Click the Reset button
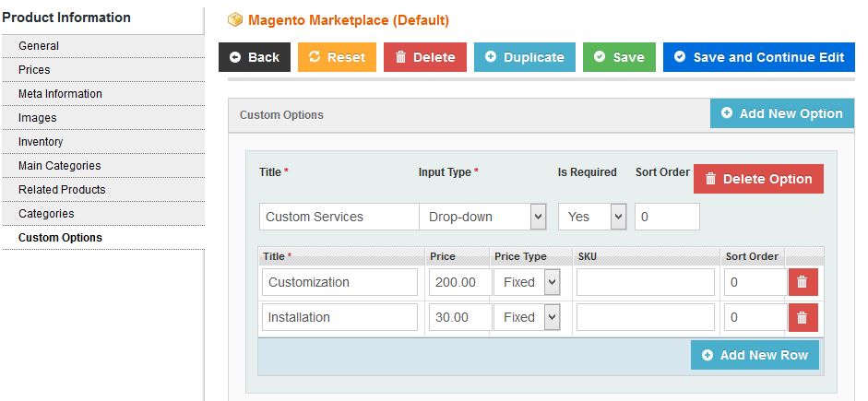The image size is (868, 401). [337, 57]
